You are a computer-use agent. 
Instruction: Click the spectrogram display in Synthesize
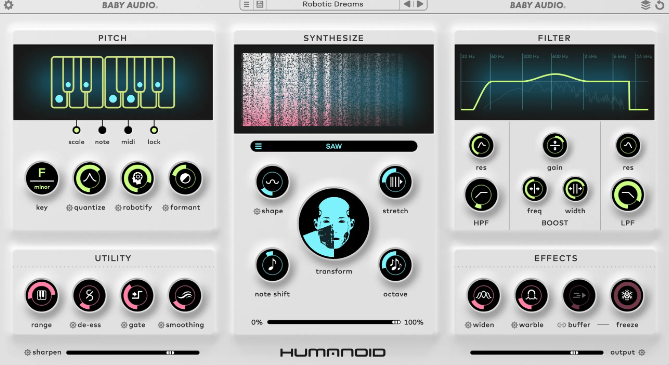click(x=334, y=89)
